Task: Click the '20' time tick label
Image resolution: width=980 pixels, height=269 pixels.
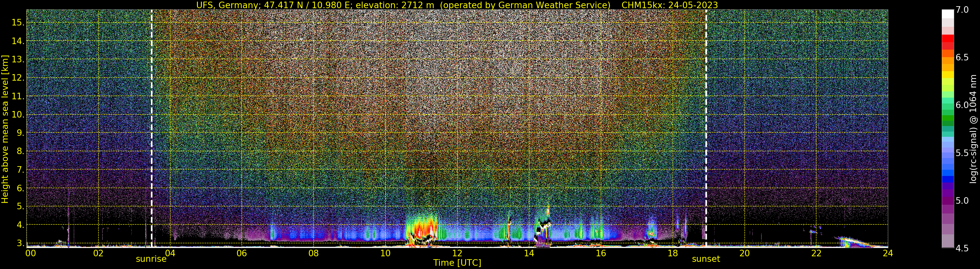Action: coord(744,253)
